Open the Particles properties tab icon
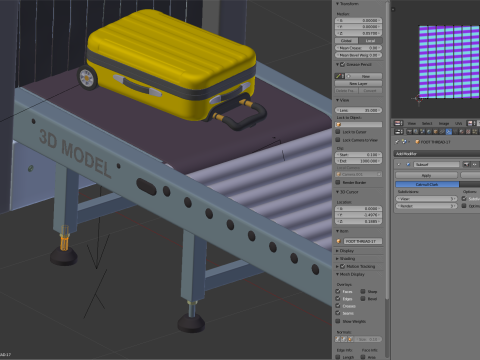 475,132
